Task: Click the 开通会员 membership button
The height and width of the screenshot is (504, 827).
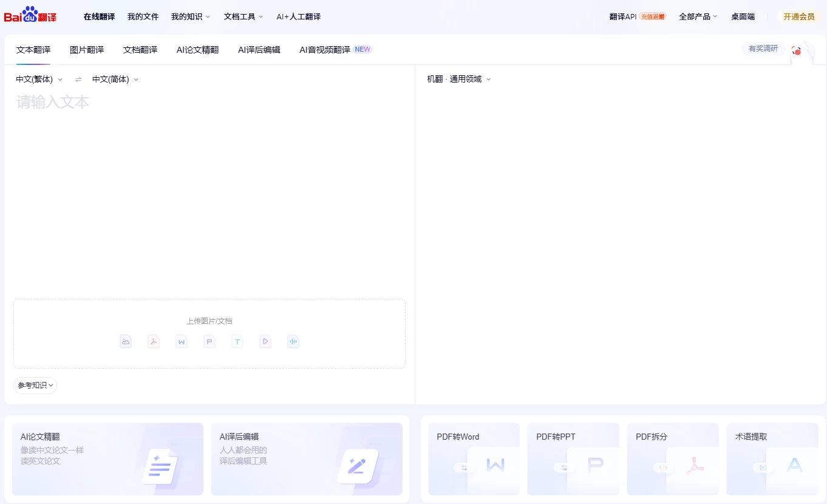Action: click(x=799, y=16)
